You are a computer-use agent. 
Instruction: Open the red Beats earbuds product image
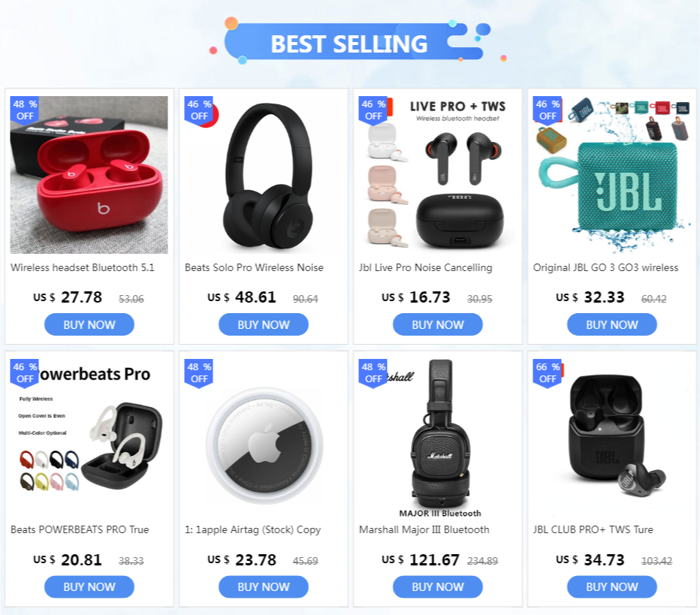89,175
